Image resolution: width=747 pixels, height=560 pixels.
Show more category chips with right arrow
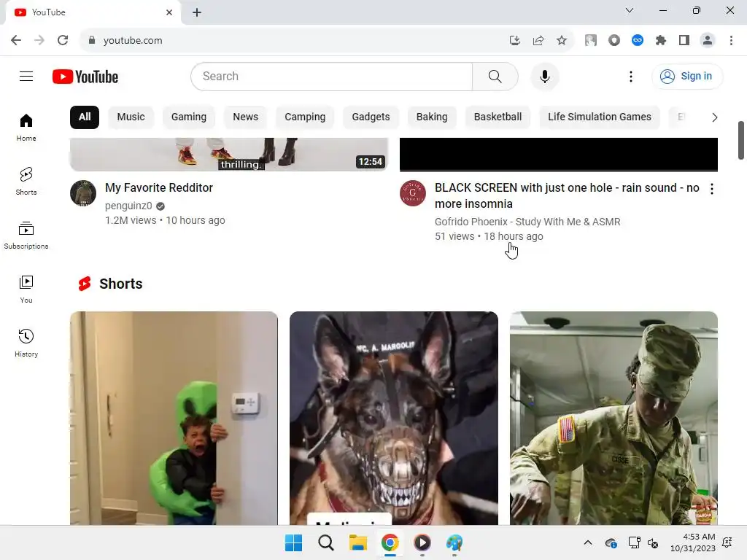[714, 117]
